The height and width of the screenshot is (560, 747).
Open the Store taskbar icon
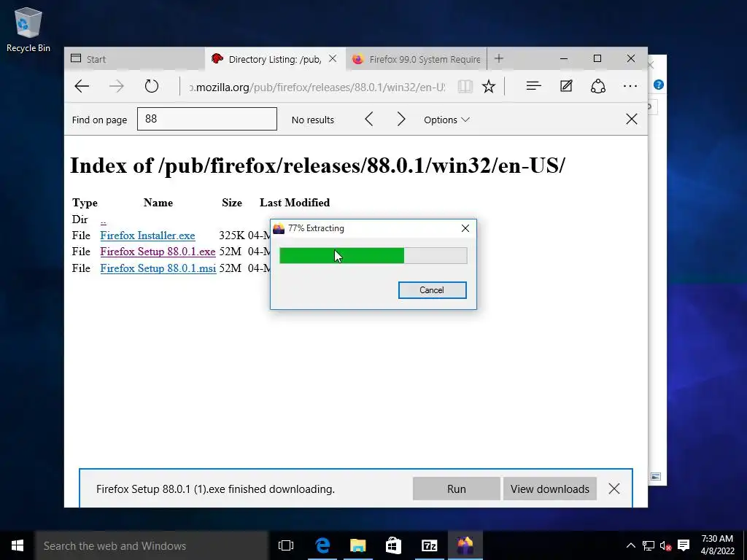(x=393, y=545)
